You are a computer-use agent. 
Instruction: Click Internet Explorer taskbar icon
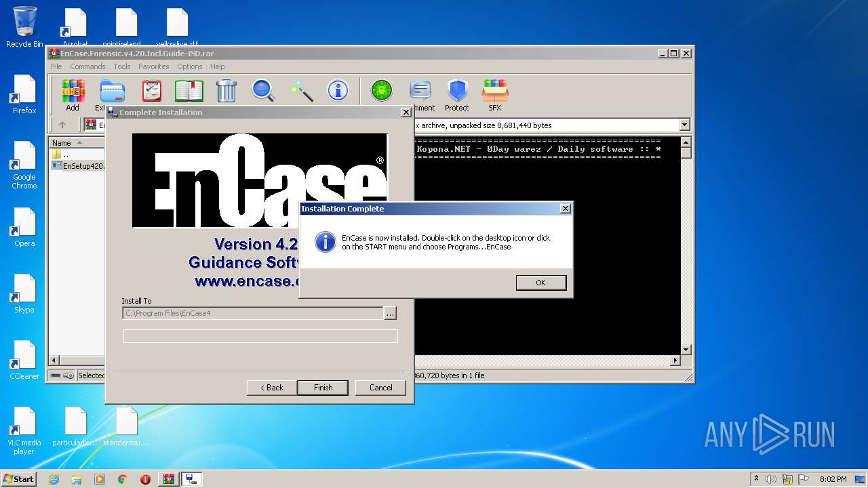coord(54,479)
